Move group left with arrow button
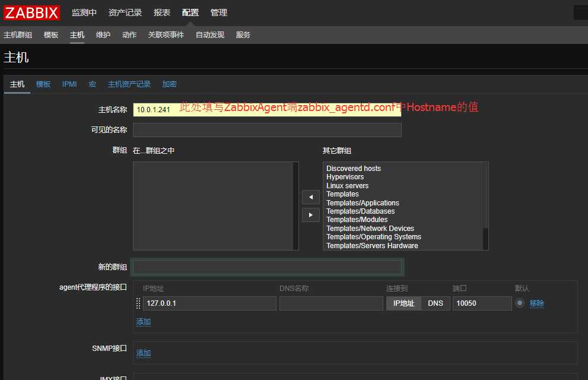This screenshot has height=380, width=588. coord(310,197)
